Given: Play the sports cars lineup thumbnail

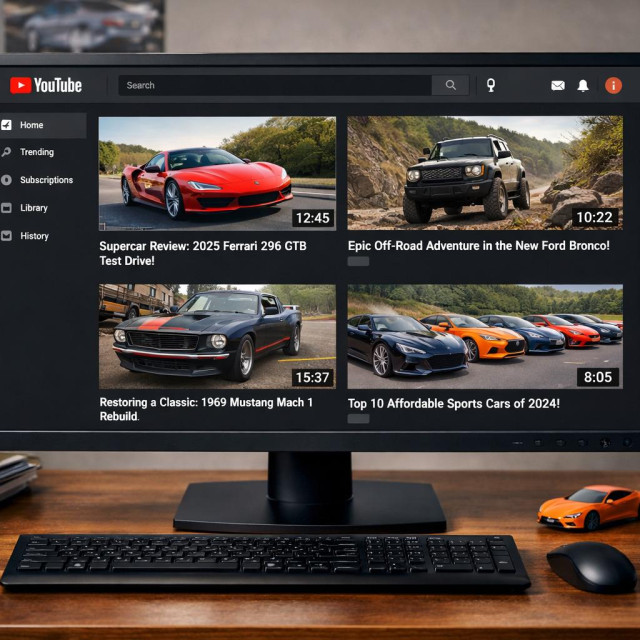Looking at the screenshot, I should point(485,336).
